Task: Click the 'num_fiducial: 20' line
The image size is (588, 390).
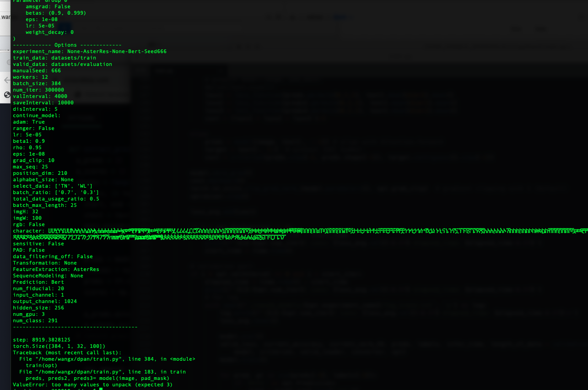Action: coord(38,288)
